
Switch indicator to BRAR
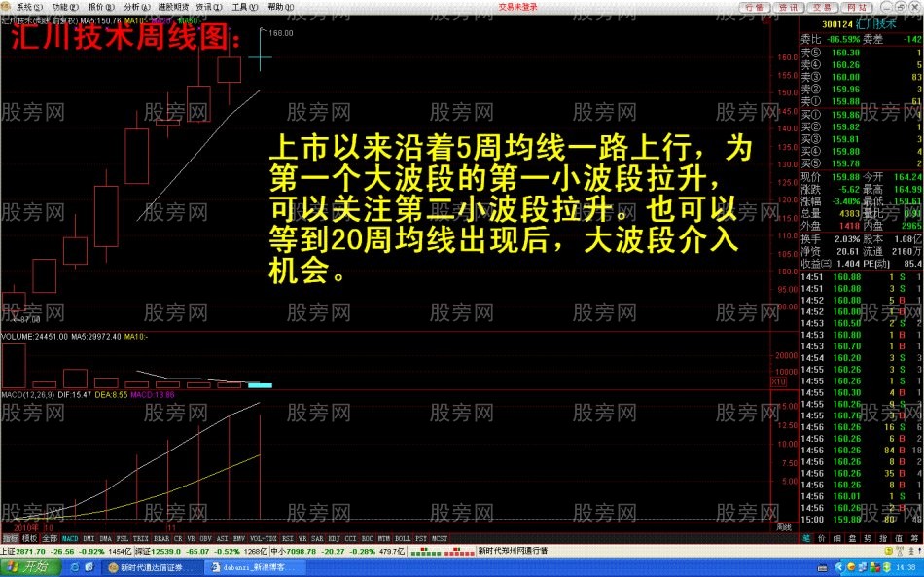point(161,538)
